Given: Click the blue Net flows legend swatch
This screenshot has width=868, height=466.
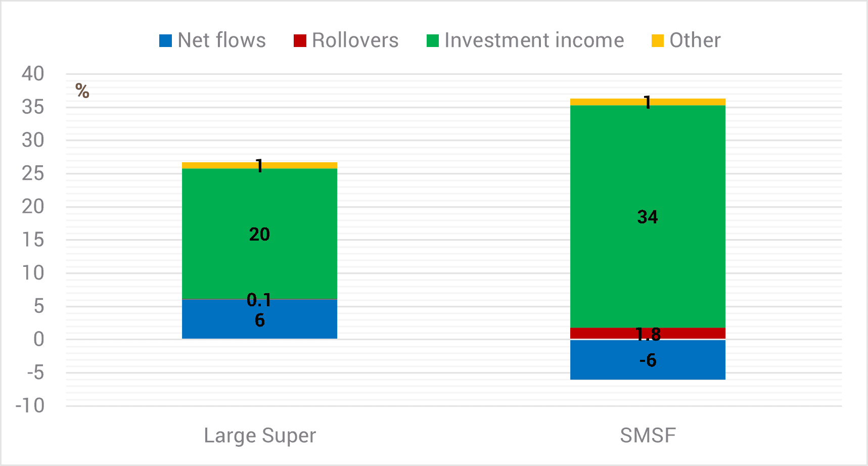Looking at the screenshot, I should tap(165, 40).
